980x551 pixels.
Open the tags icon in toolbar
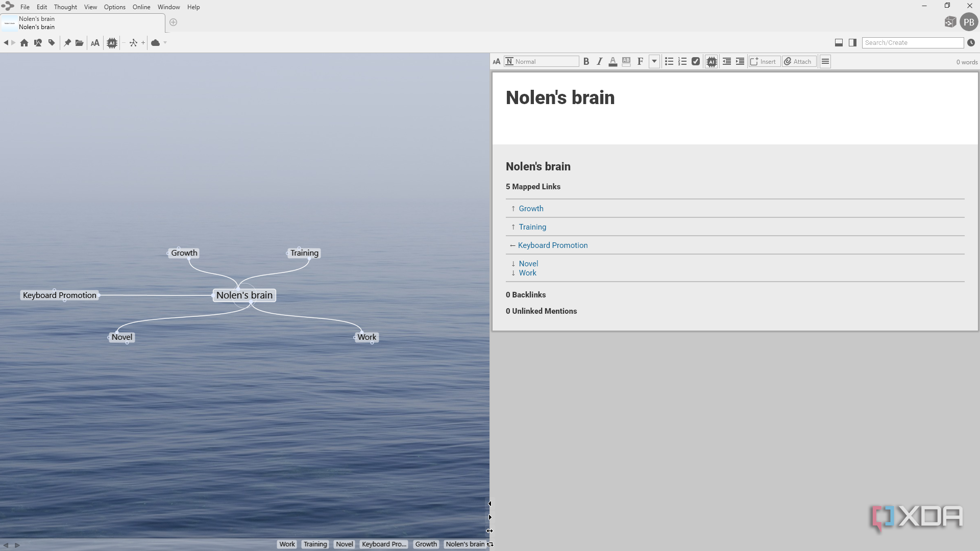point(52,43)
